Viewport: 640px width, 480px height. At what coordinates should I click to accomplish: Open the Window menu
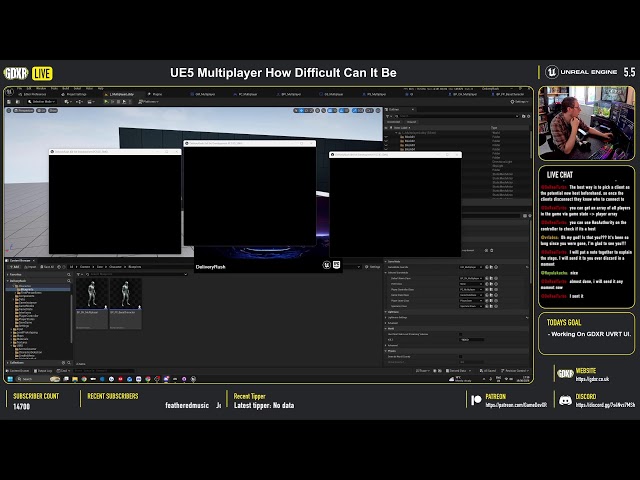(41, 89)
